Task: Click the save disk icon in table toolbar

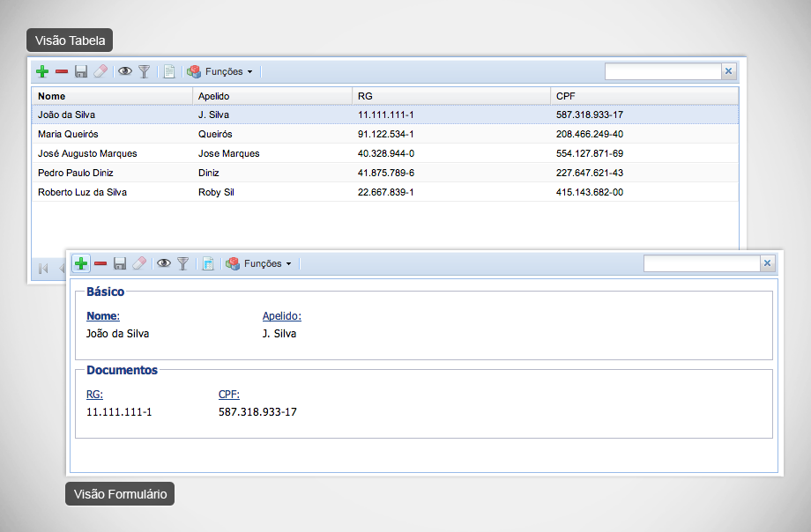Action: [81, 71]
